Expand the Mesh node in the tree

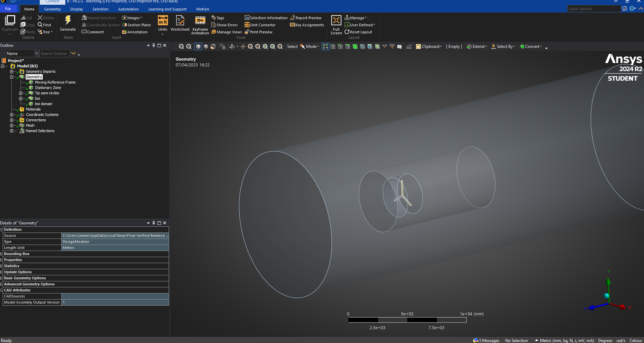point(12,125)
